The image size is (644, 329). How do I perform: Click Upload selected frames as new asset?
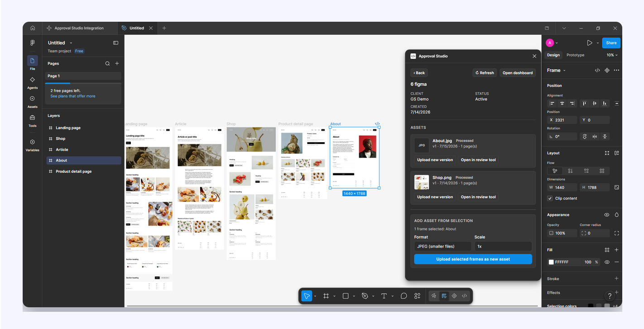click(x=473, y=259)
